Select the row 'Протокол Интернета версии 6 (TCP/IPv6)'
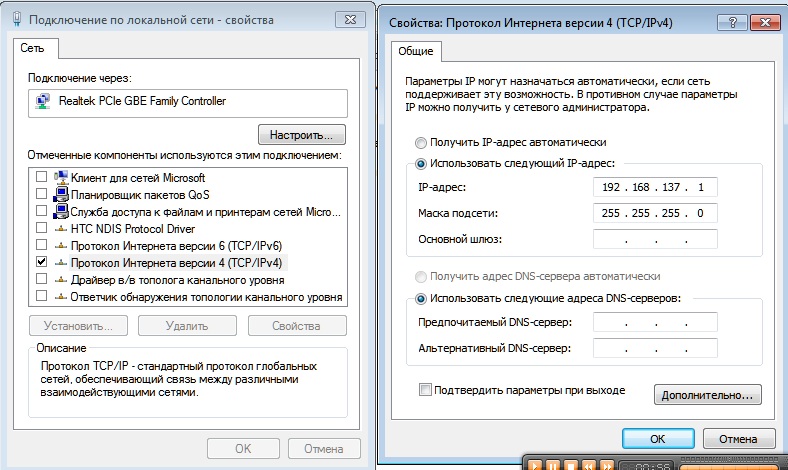The height and width of the screenshot is (470, 788). (x=176, y=246)
